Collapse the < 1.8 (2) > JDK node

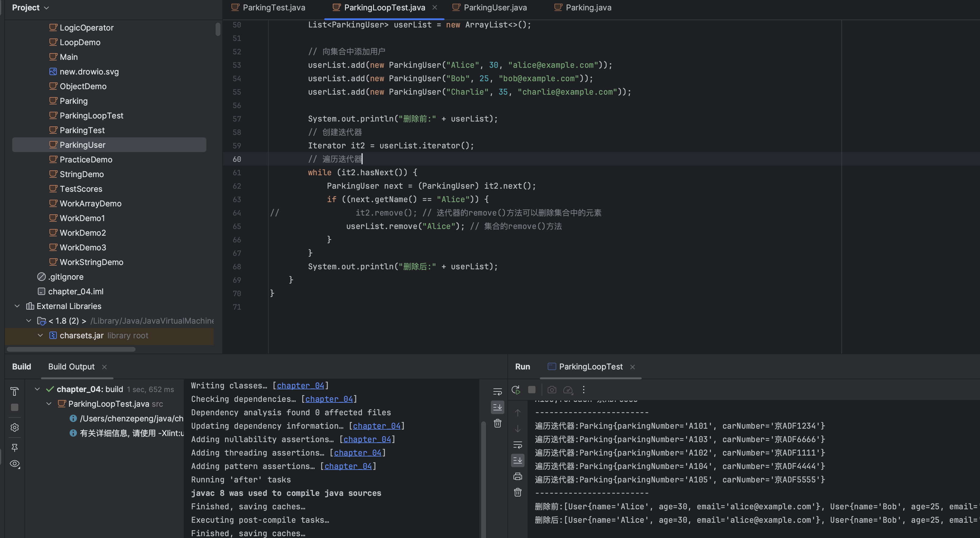click(x=28, y=321)
